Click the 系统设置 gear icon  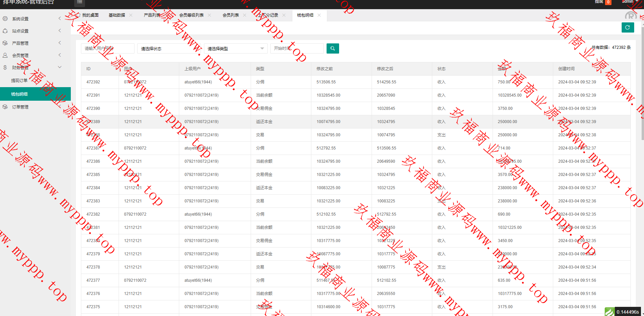point(5,19)
